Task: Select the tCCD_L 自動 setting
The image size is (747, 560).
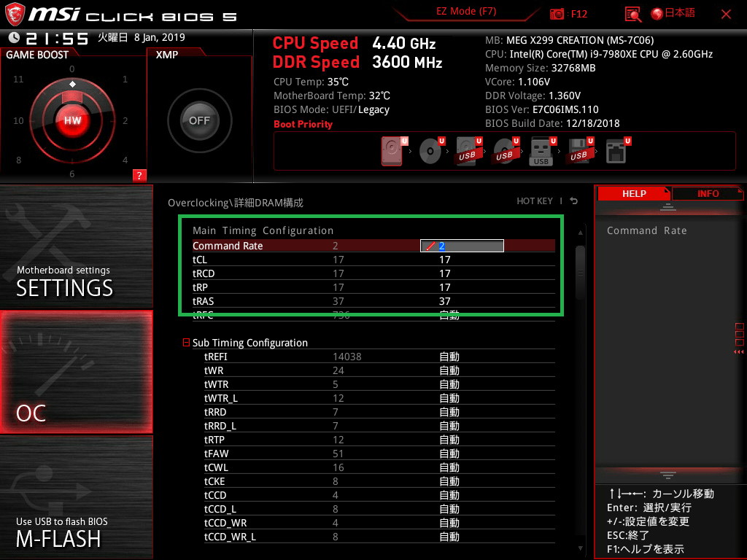Action: pos(449,508)
